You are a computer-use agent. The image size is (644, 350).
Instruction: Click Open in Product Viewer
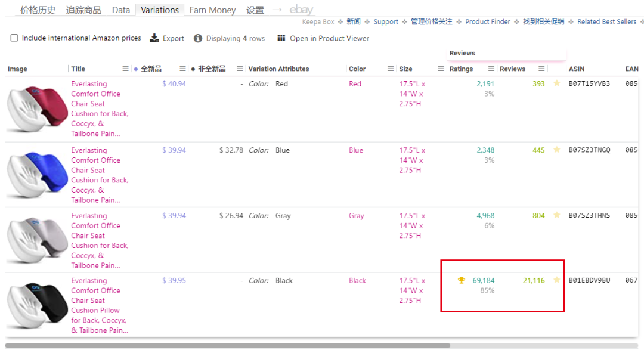(329, 38)
